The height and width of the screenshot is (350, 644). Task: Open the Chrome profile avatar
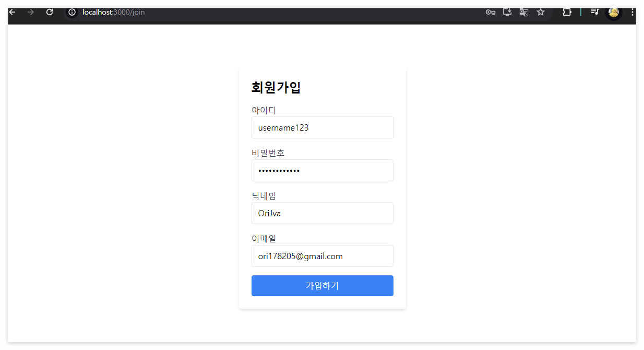[x=614, y=13]
